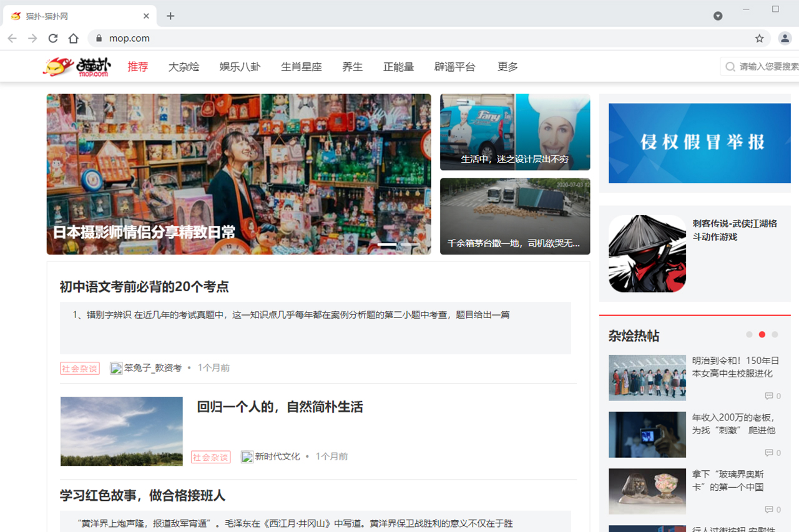Image resolution: width=799 pixels, height=532 pixels.
Task: Open article 初中语文考前必背的20个考点
Action: click(x=144, y=287)
